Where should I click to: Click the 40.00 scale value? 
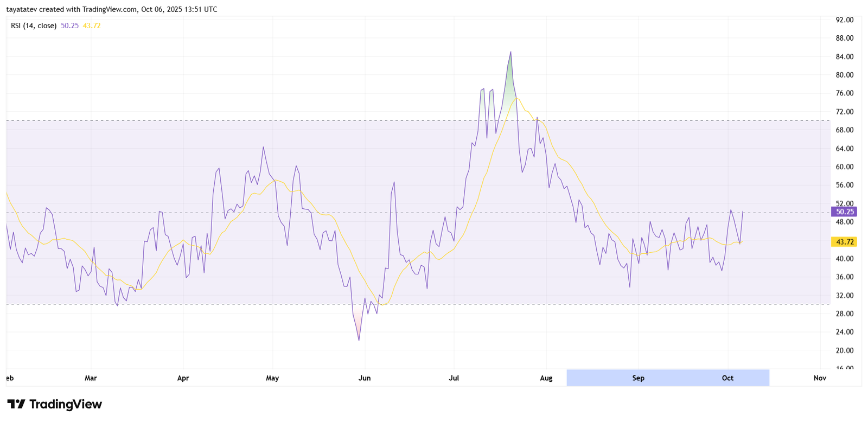[x=845, y=259]
